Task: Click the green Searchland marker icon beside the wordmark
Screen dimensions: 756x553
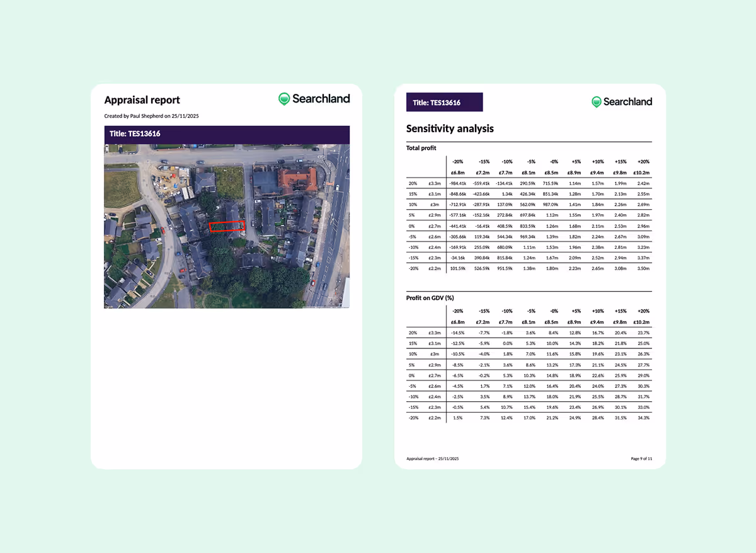Action: click(x=283, y=99)
